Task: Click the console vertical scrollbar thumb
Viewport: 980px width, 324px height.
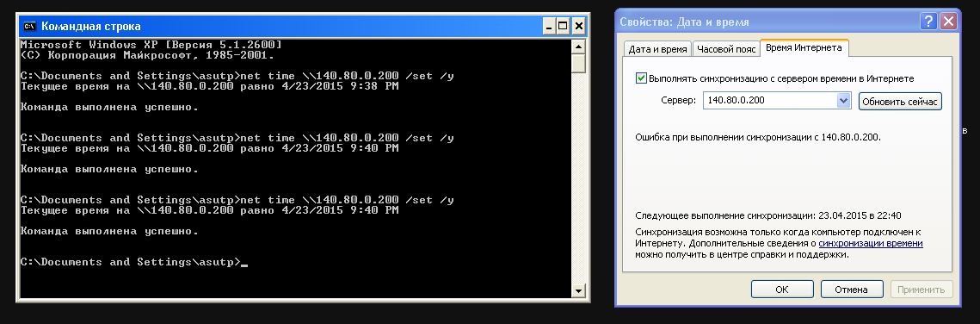Action: click(x=578, y=63)
